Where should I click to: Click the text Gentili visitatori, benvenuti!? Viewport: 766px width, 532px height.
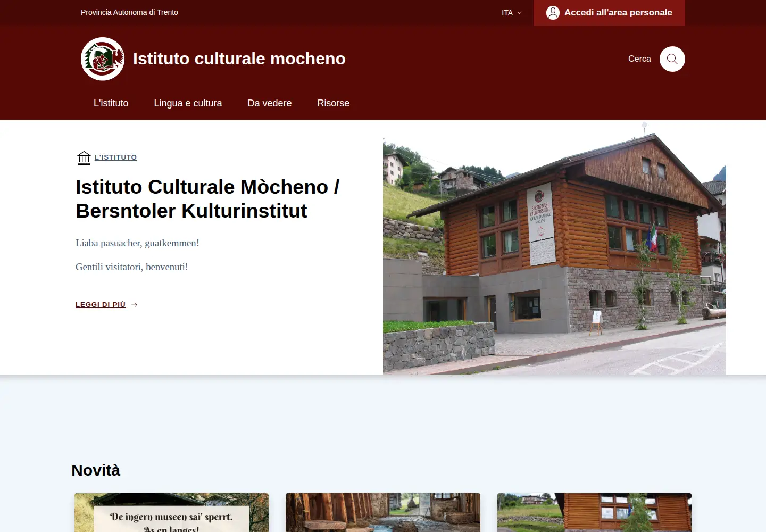pyautogui.click(x=132, y=267)
